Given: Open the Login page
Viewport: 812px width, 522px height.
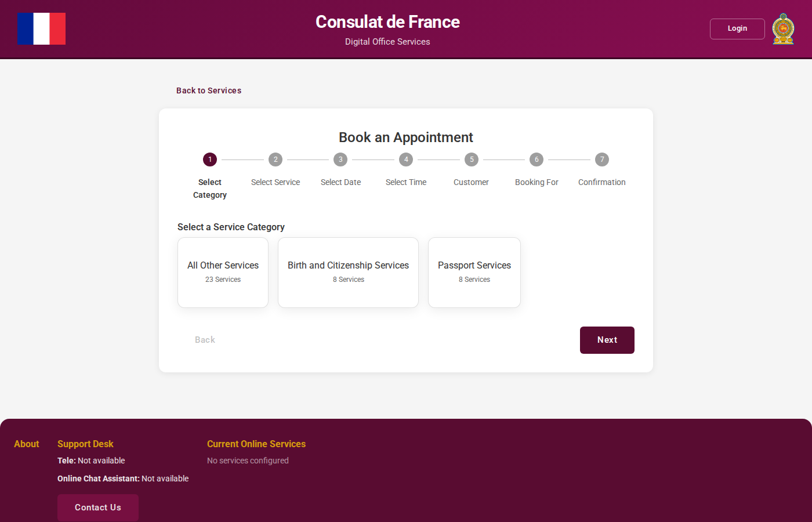Looking at the screenshot, I should pyautogui.click(x=737, y=28).
